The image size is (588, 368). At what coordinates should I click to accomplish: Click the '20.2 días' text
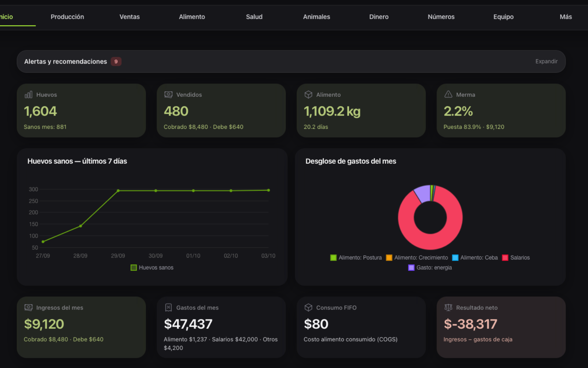(x=316, y=127)
